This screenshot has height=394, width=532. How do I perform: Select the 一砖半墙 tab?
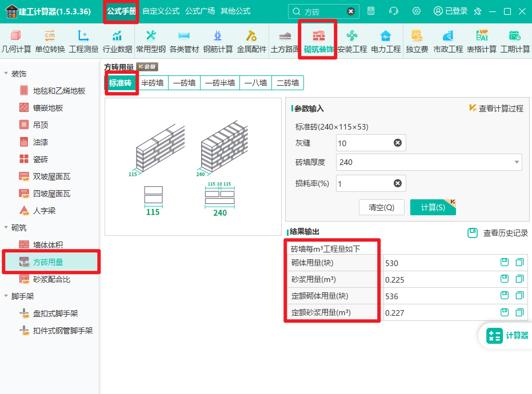click(x=220, y=83)
